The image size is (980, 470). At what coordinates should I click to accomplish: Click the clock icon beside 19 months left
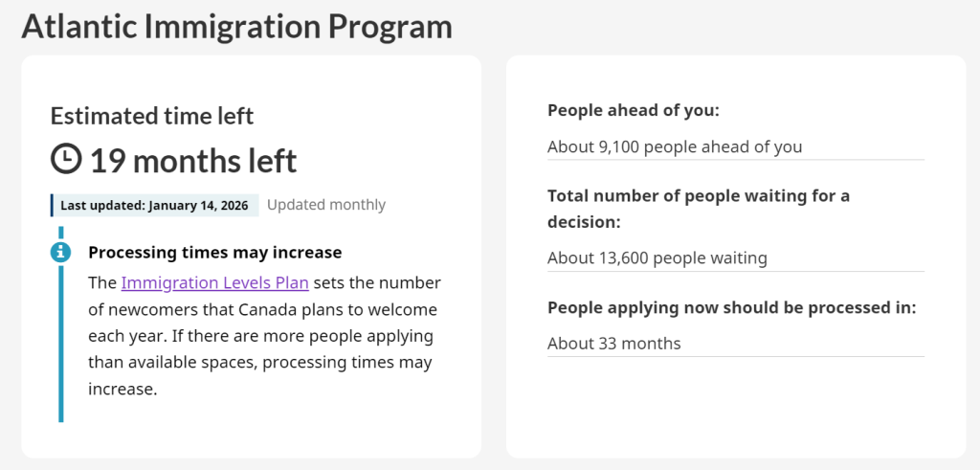(x=66, y=159)
